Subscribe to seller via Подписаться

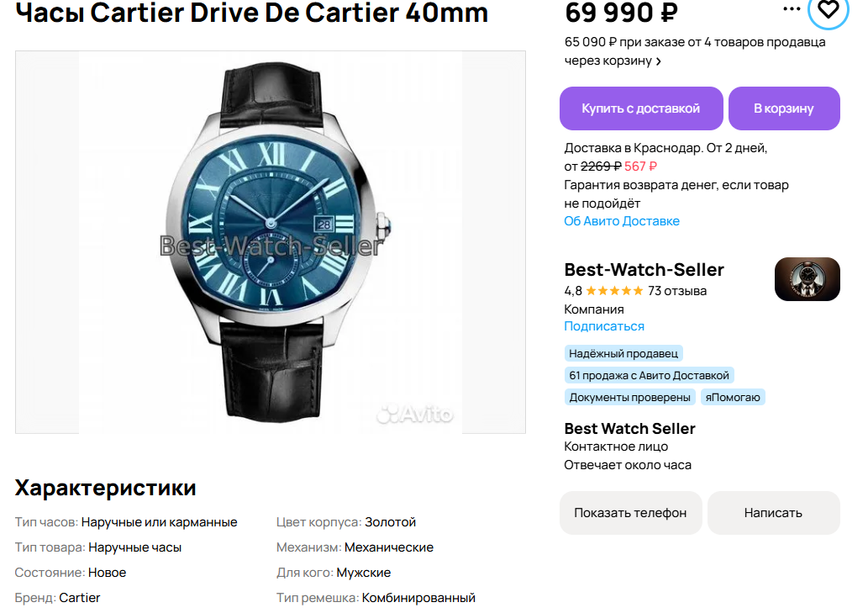pos(604,326)
